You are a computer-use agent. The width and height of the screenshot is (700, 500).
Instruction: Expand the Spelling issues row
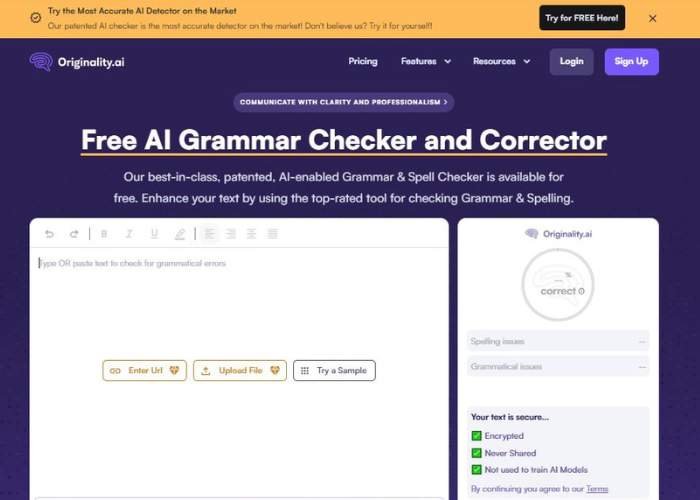point(557,341)
